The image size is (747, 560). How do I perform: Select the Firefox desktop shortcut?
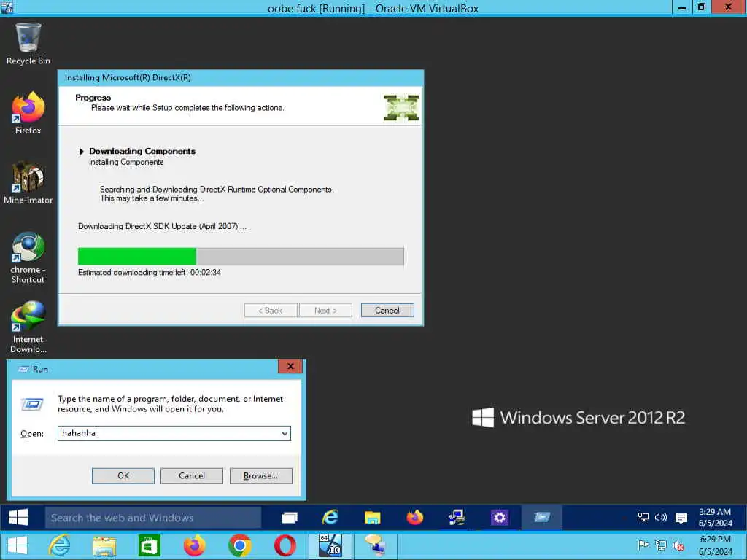pyautogui.click(x=28, y=113)
